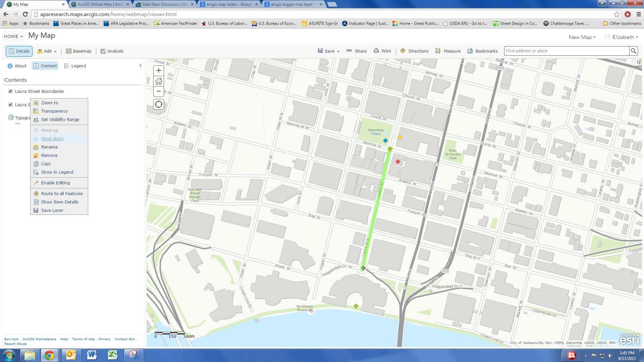Toggle the second Laura layer checkbox
The width and height of the screenshot is (644, 362).
(10, 105)
